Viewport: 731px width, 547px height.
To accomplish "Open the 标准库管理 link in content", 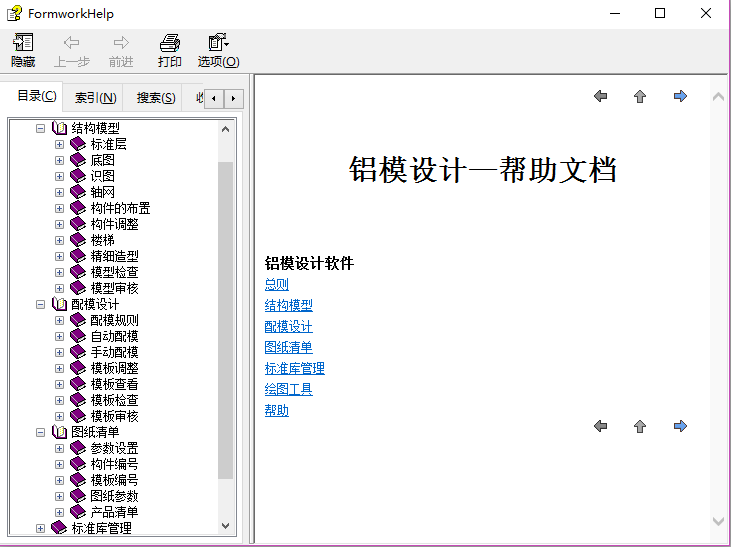I will tap(294, 368).
